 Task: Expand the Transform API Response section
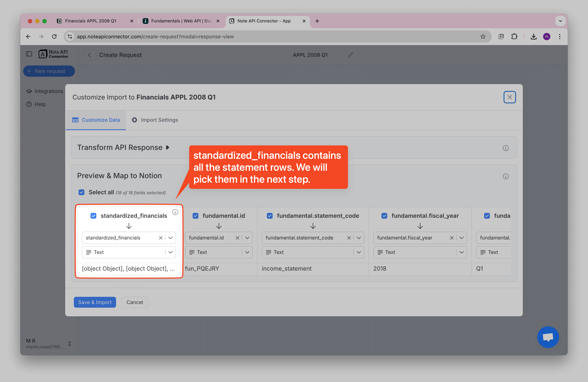point(167,147)
